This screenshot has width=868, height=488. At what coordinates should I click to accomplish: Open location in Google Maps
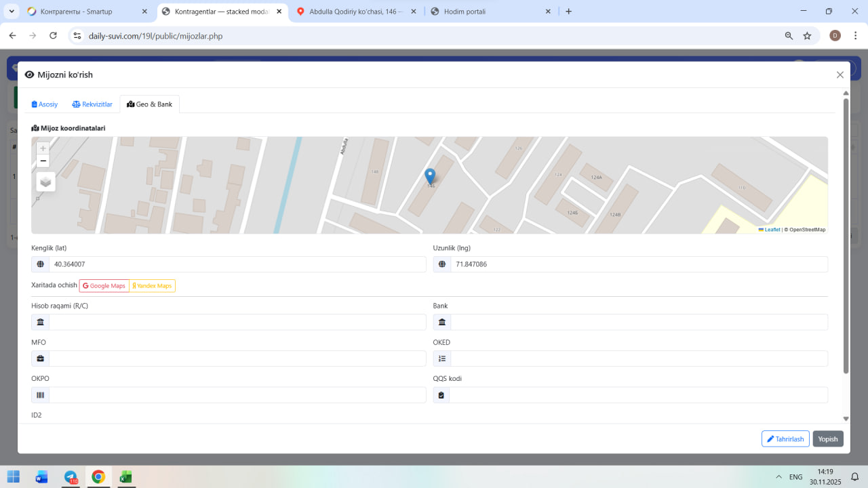104,286
